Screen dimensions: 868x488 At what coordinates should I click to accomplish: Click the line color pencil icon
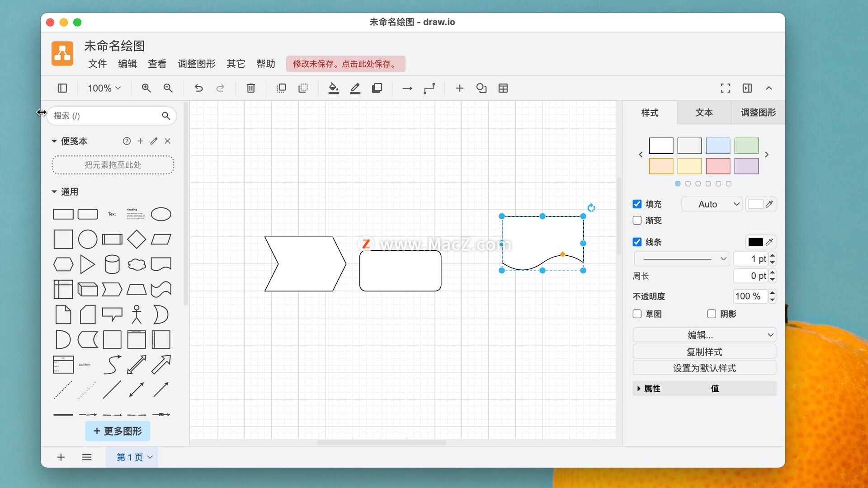355,88
